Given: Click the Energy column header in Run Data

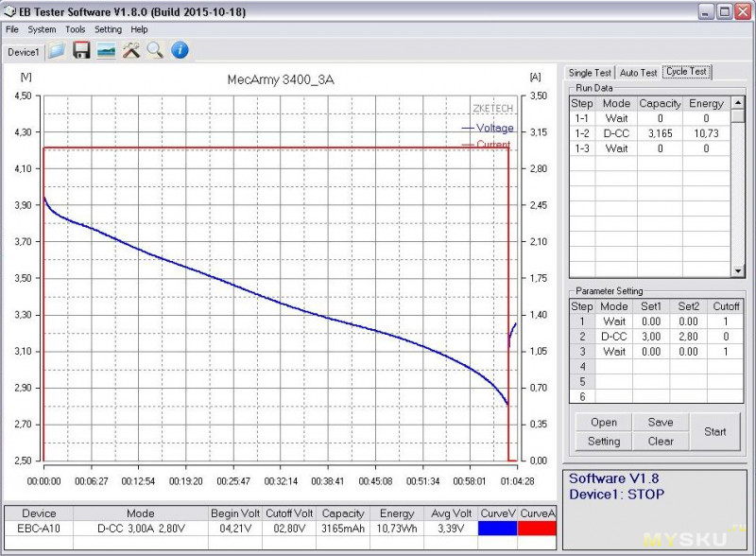Looking at the screenshot, I should pos(706,104).
